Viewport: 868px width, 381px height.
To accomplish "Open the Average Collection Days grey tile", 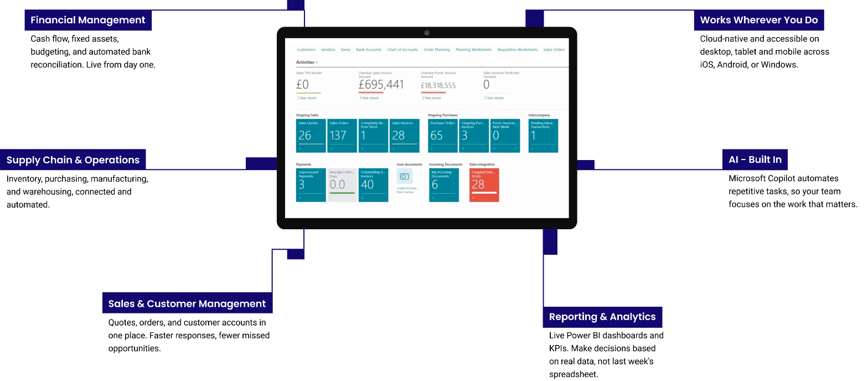I will tap(342, 185).
